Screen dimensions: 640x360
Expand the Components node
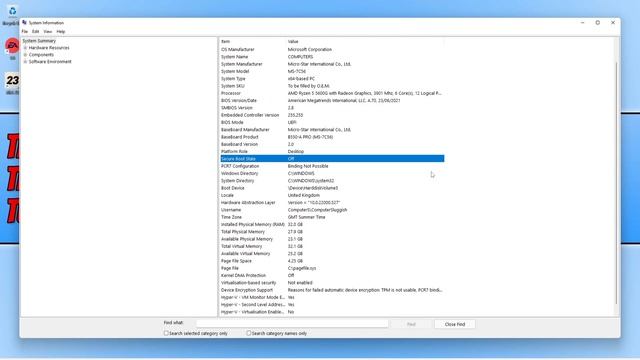coord(25,55)
